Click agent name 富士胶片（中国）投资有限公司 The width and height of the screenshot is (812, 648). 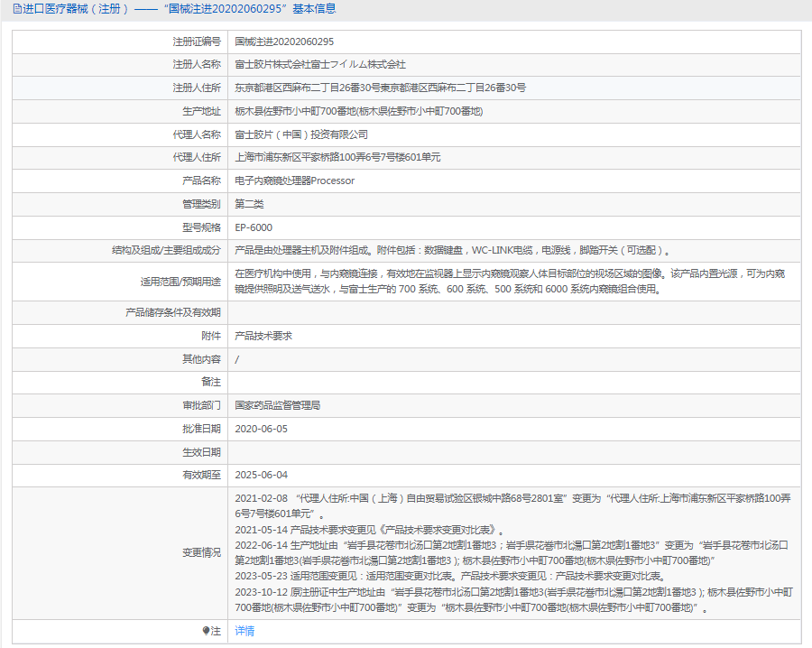[x=301, y=134]
